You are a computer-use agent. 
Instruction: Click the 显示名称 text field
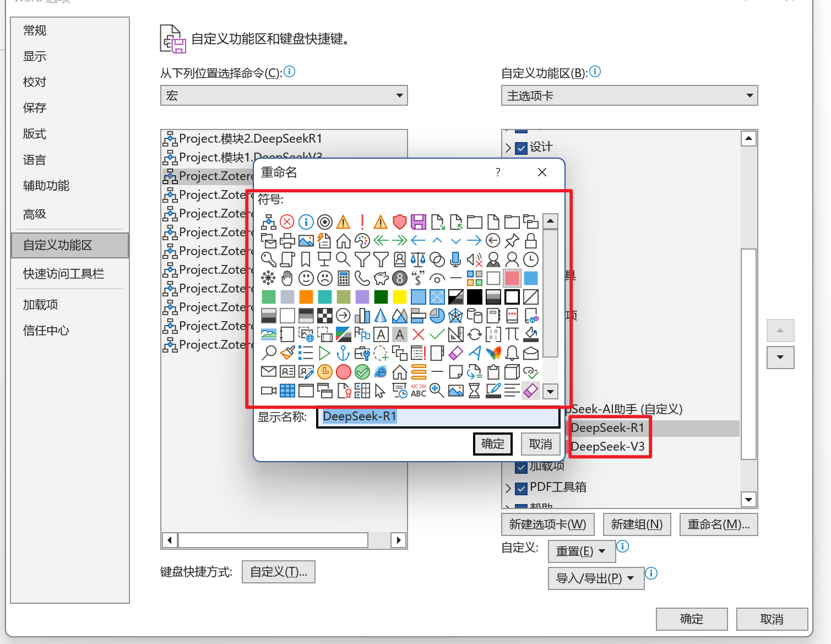[x=439, y=416]
